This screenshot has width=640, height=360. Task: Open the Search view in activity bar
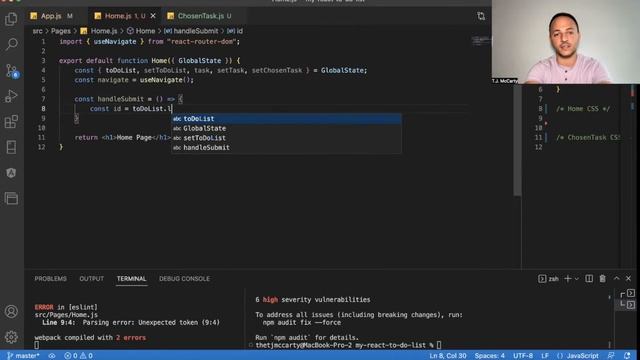click(11, 44)
